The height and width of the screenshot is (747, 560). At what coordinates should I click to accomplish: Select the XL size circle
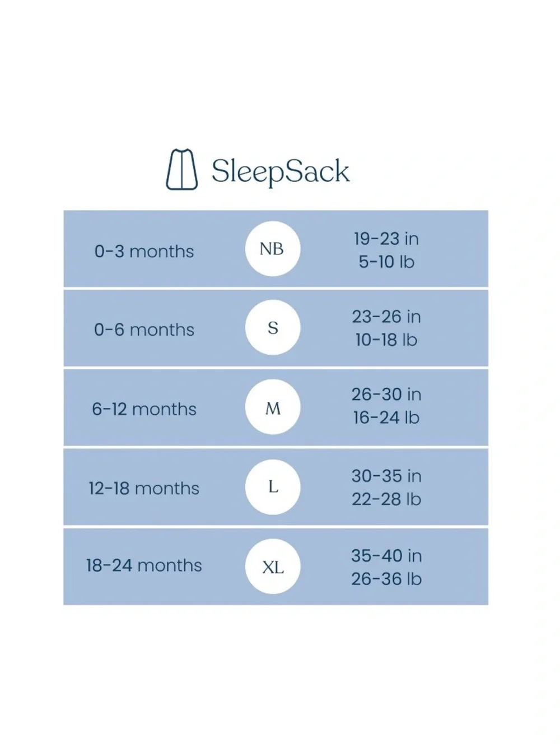[x=273, y=567]
